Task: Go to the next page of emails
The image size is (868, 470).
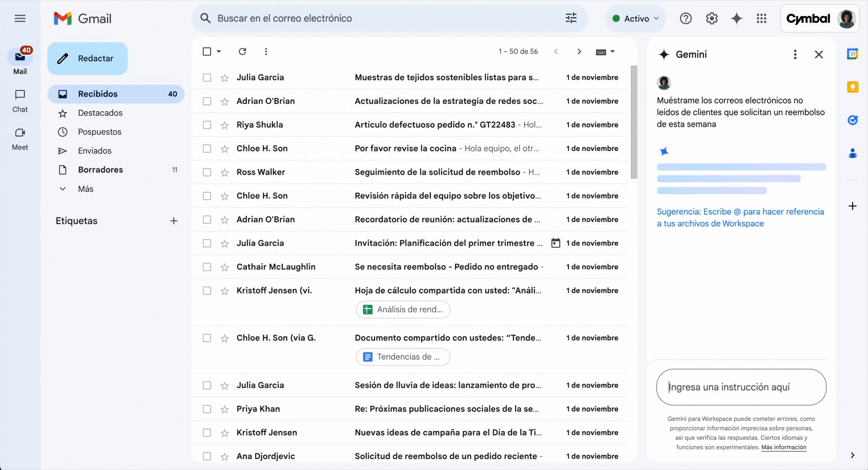Action: click(x=579, y=52)
